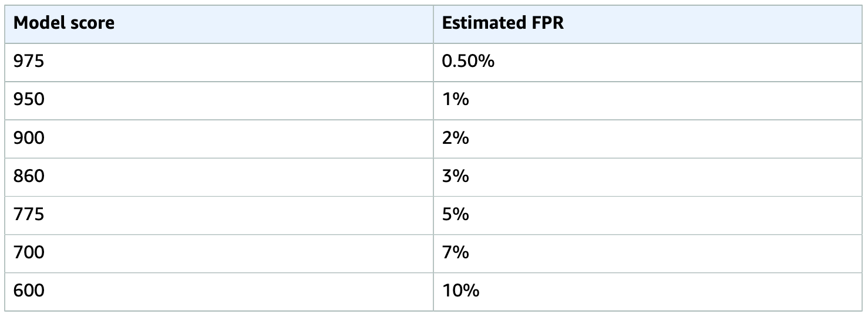This screenshot has height=317, width=868.
Task: Click the Model score column header
Action: [219, 24]
